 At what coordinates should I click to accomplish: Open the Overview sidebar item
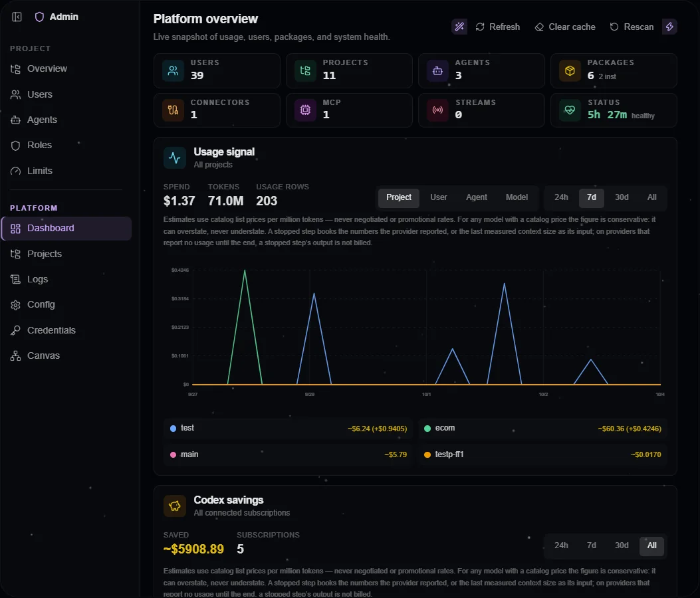coord(66,68)
